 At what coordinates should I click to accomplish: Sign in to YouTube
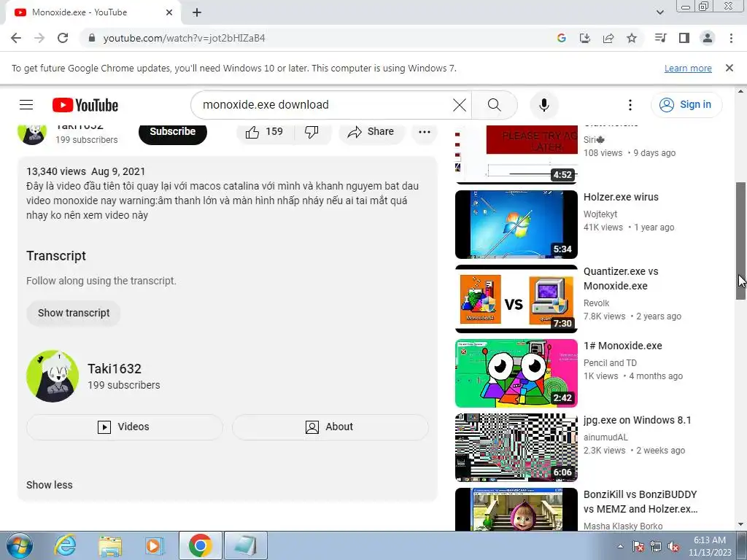(686, 105)
